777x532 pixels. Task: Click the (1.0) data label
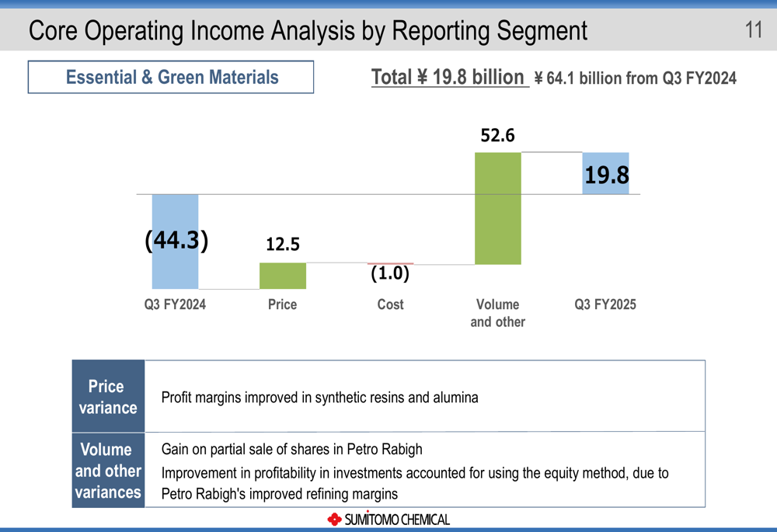[389, 274]
